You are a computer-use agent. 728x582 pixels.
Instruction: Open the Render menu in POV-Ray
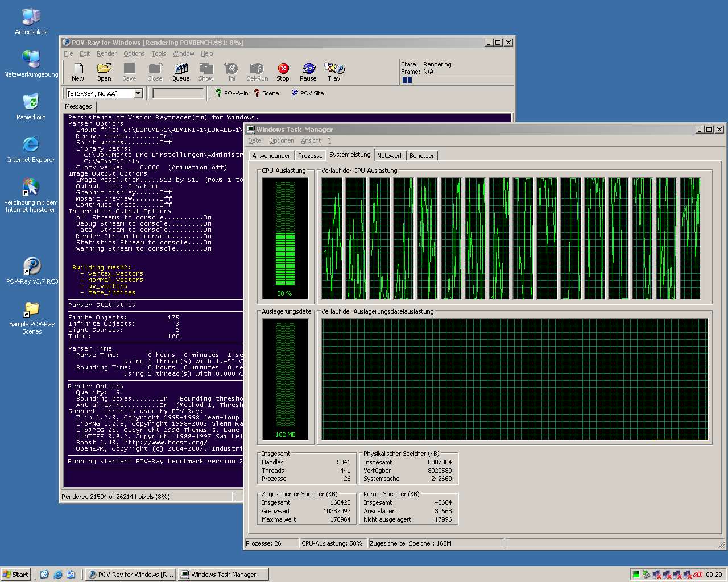coord(106,53)
